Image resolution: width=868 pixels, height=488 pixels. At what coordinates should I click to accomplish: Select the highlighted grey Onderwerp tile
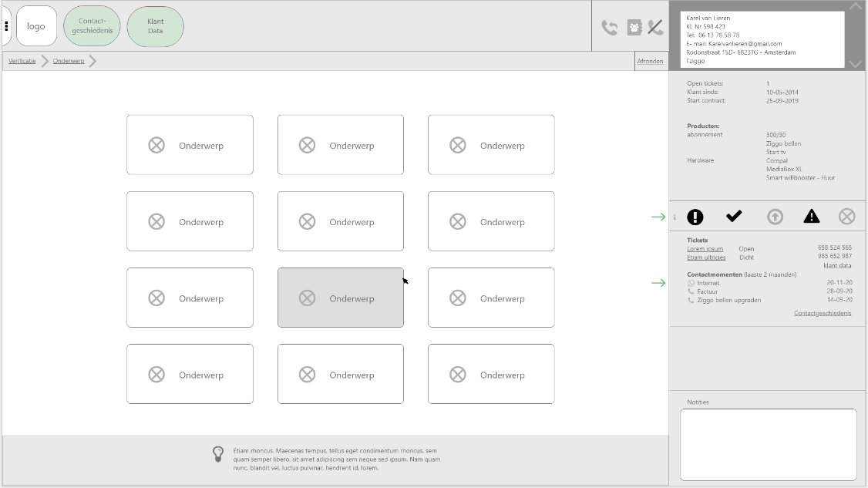[x=340, y=298]
